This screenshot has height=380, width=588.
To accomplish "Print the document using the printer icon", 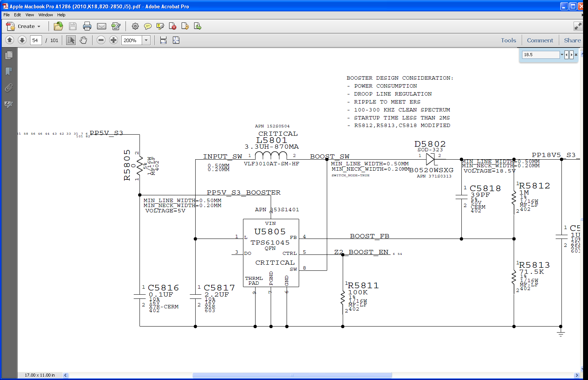I will [x=87, y=26].
